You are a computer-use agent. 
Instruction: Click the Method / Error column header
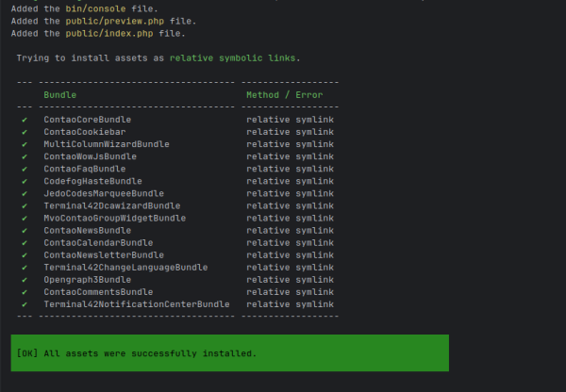285,95
